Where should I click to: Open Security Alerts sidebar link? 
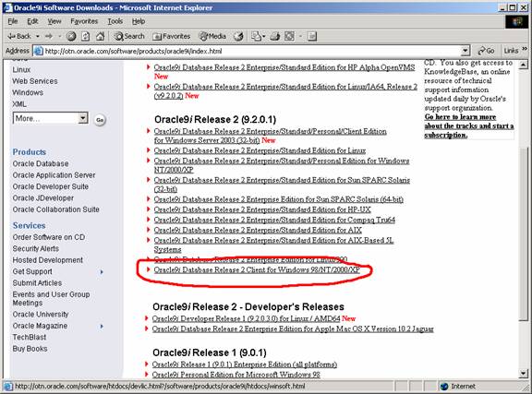coord(36,248)
